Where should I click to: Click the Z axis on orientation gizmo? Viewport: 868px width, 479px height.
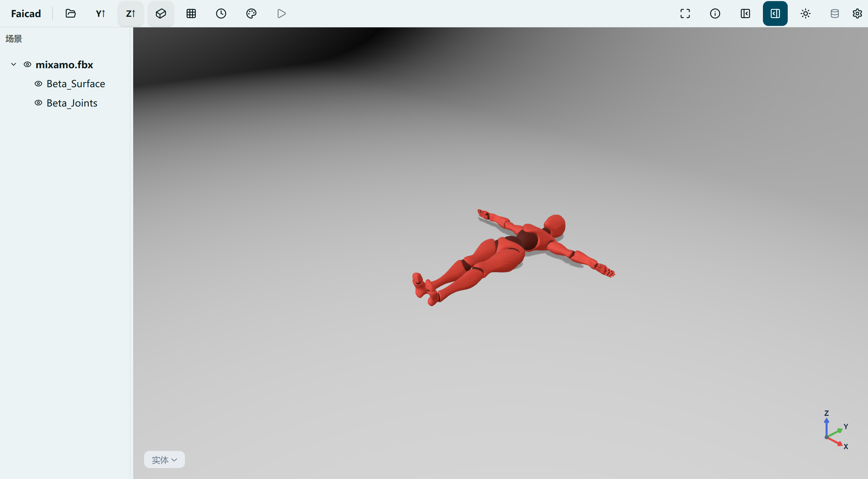point(826,414)
